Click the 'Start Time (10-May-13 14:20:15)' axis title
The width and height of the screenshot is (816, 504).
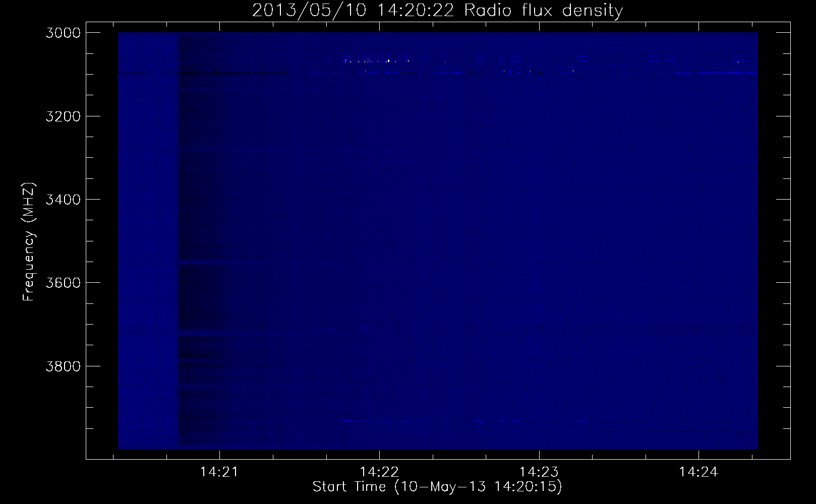click(x=437, y=487)
